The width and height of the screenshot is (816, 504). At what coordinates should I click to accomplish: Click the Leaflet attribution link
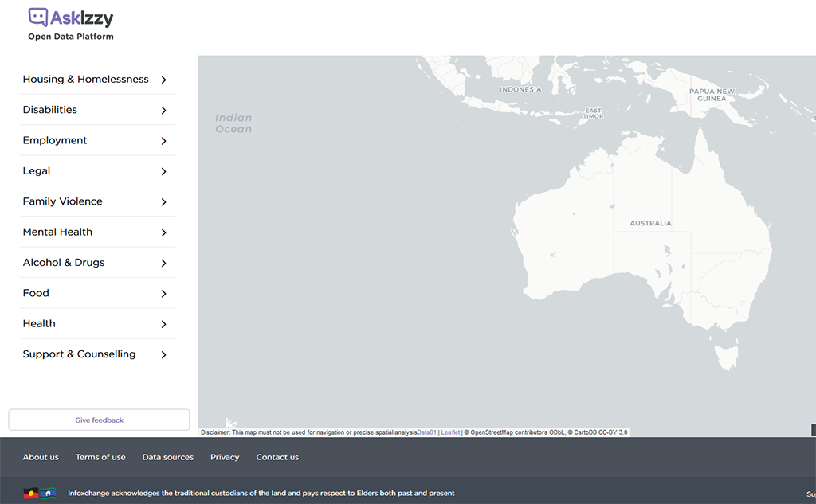coord(450,432)
